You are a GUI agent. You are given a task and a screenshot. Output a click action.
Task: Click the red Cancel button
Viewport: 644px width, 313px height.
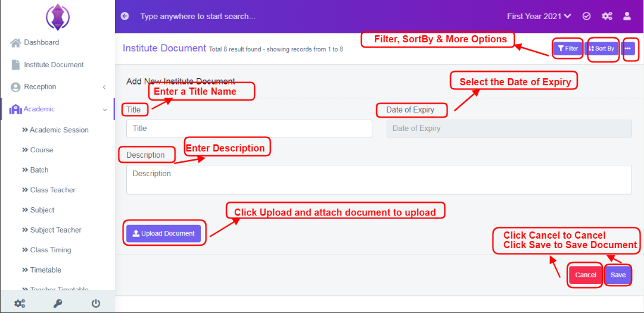coord(585,275)
